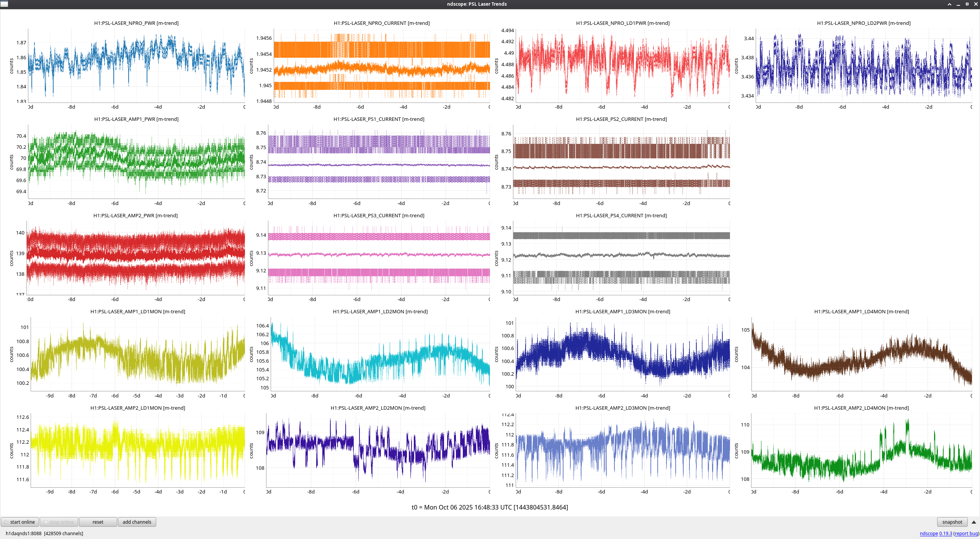Take a snapshot of the plots

click(x=952, y=522)
